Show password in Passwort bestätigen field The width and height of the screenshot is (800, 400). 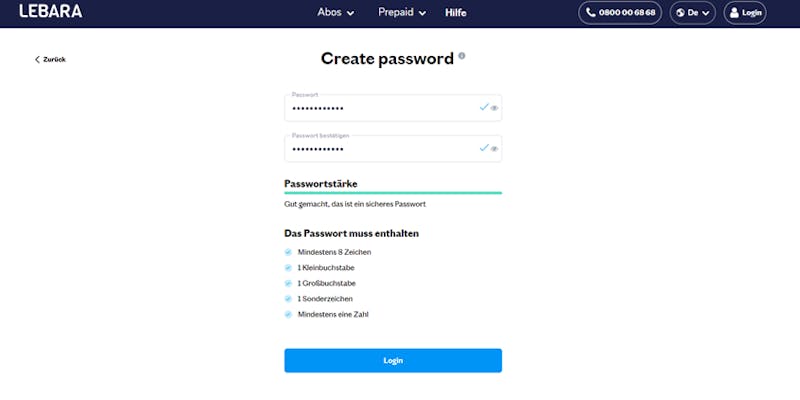click(494, 148)
